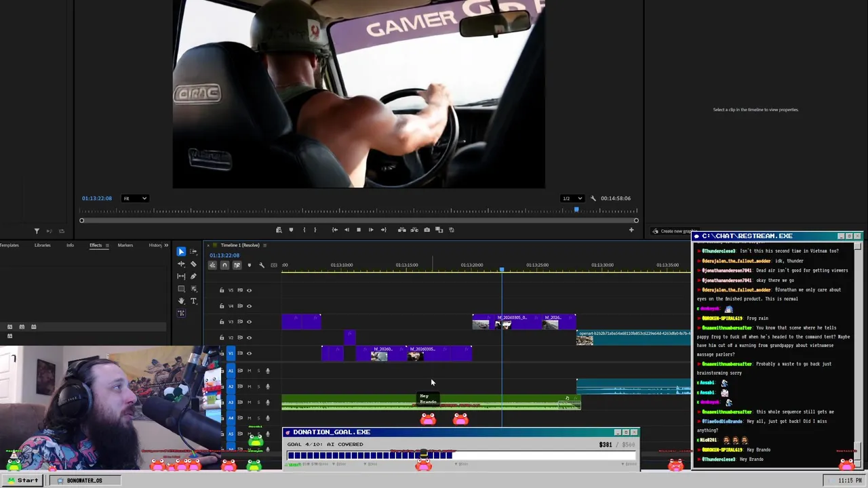
Task: Select the Track Select Forward tool
Action: 193,251
